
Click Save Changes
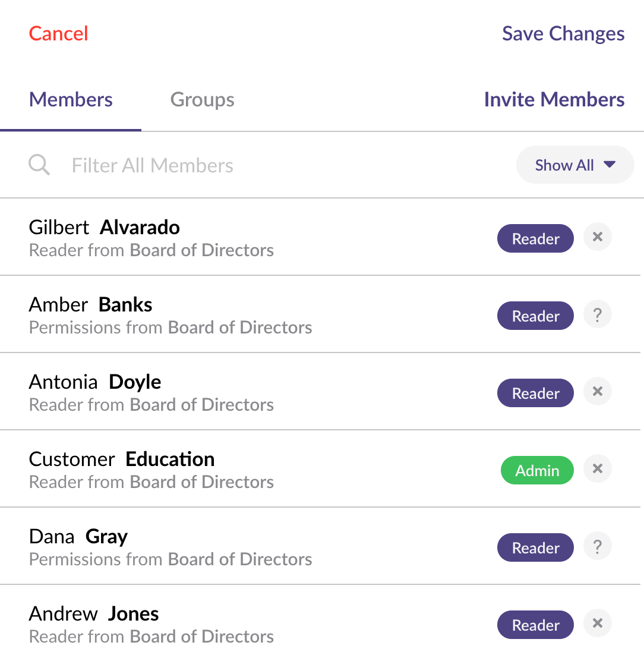563,33
